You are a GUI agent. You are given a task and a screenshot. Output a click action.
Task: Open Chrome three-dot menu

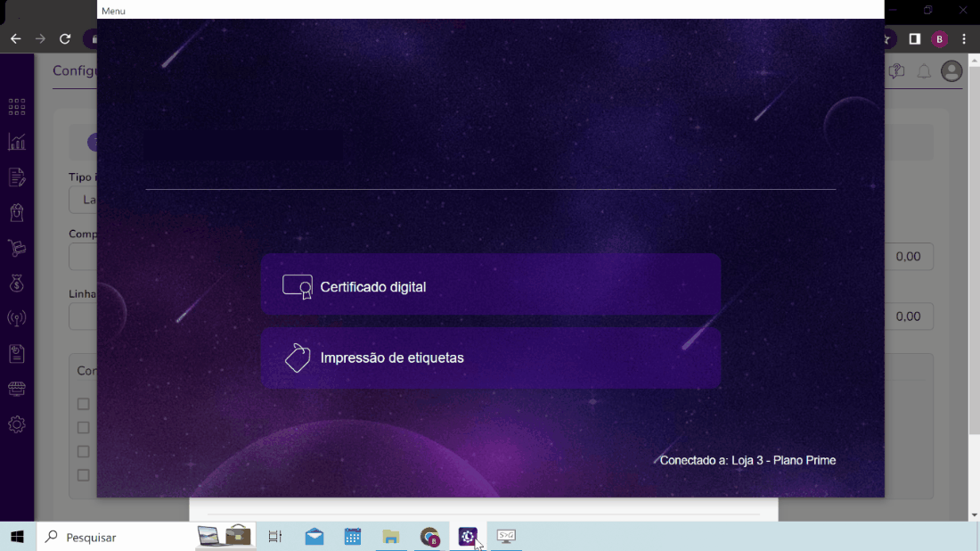(x=964, y=38)
